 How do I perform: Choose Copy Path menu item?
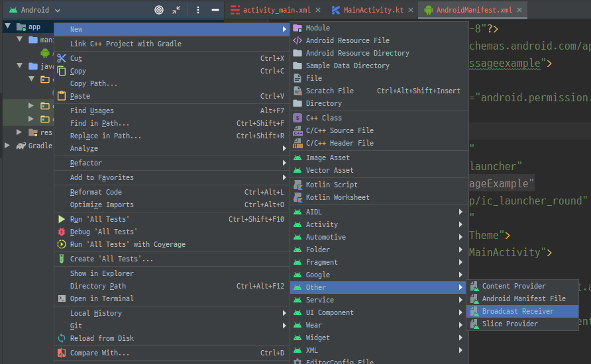pos(172,83)
